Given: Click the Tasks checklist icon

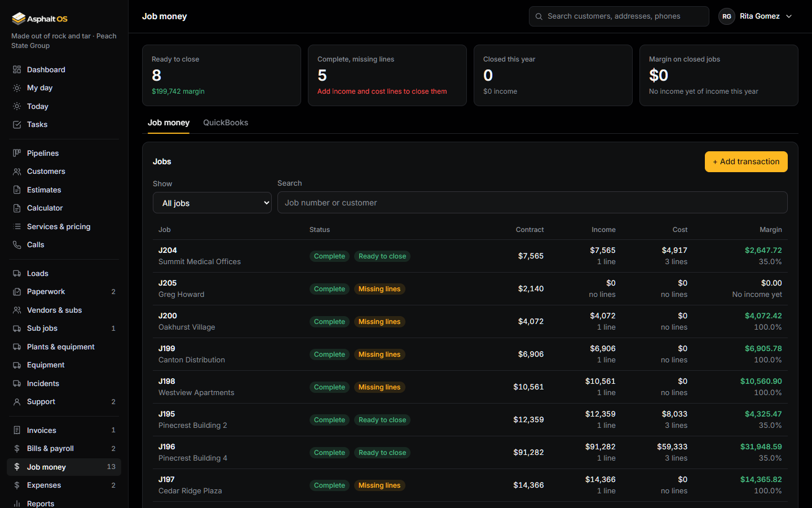Looking at the screenshot, I should click(x=17, y=124).
